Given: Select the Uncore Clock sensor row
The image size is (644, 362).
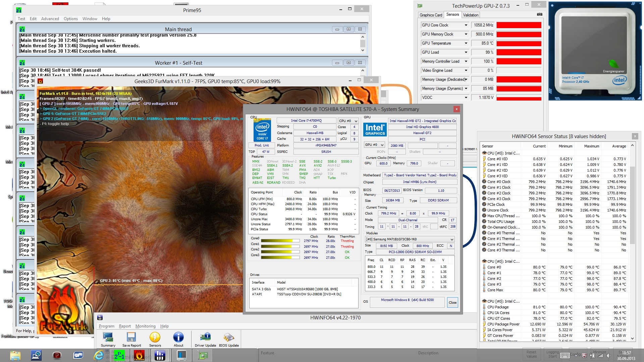Looking at the screenshot, I should tap(554, 210).
